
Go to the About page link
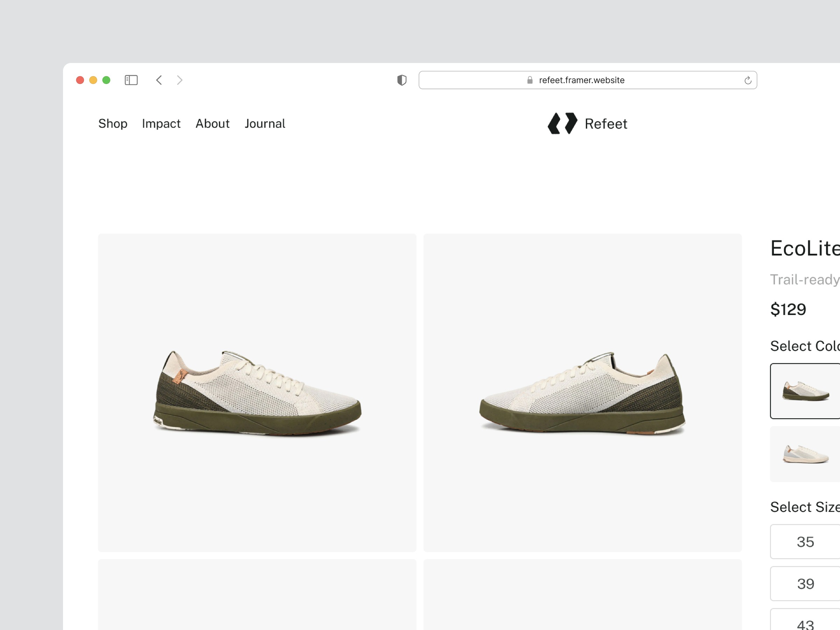pos(212,124)
